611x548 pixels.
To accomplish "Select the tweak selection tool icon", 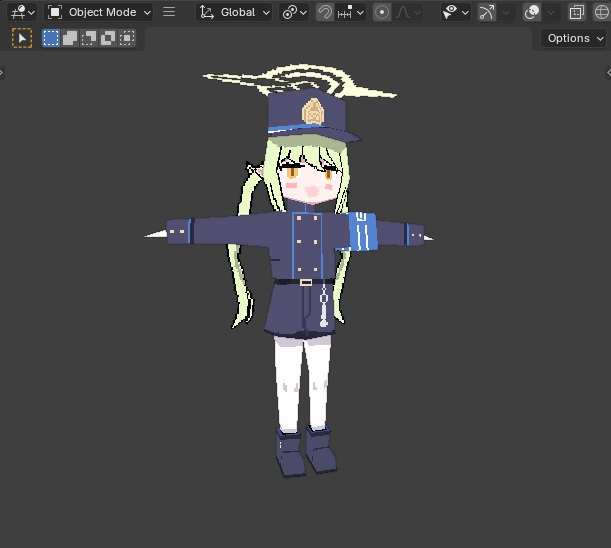I will 22,38.
